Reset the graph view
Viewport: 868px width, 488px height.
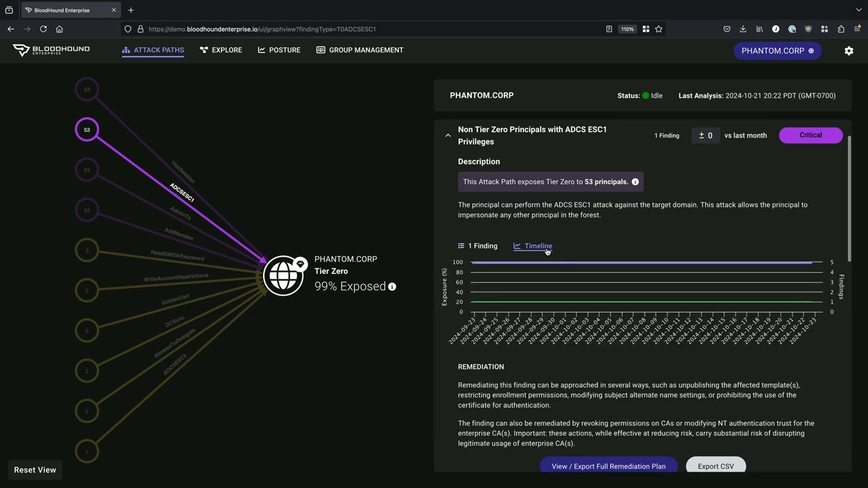pyautogui.click(x=35, y=470)
